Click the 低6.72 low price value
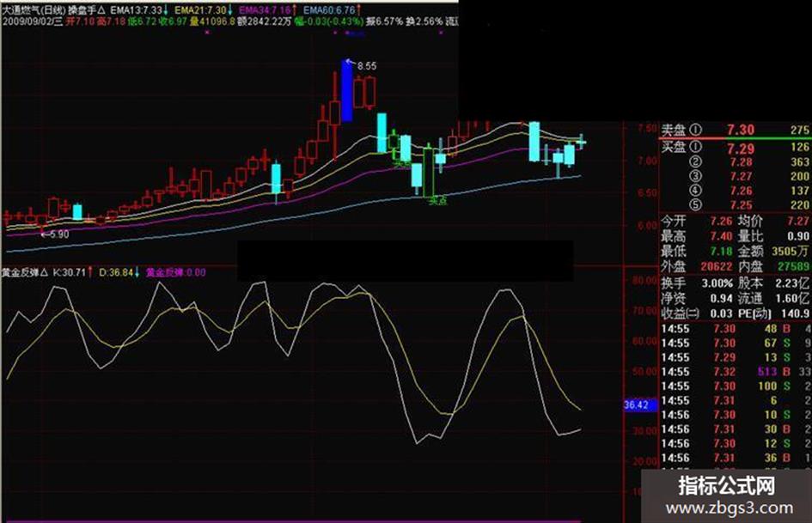This screenshot has width=812, height=523. [142, 21]
